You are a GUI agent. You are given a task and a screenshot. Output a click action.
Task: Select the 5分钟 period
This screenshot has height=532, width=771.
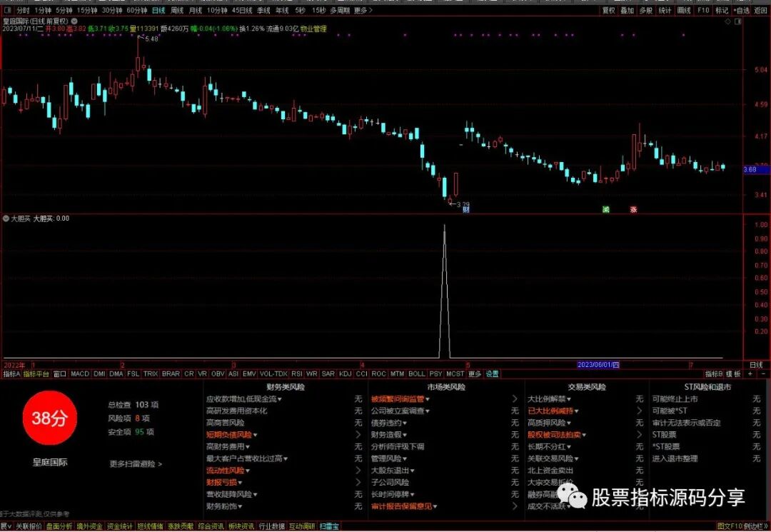(64, 10)
